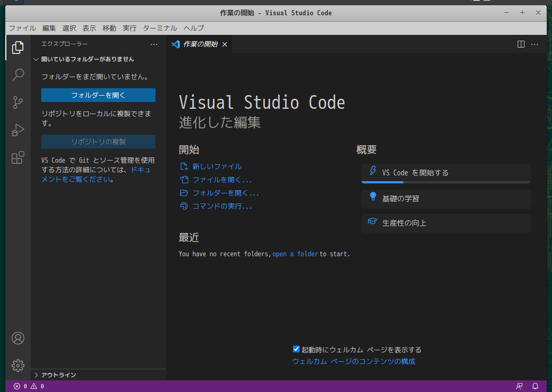Click the 概要 section heading
The height and width of the screenshot is (392, 552).
tap(366, 150)
